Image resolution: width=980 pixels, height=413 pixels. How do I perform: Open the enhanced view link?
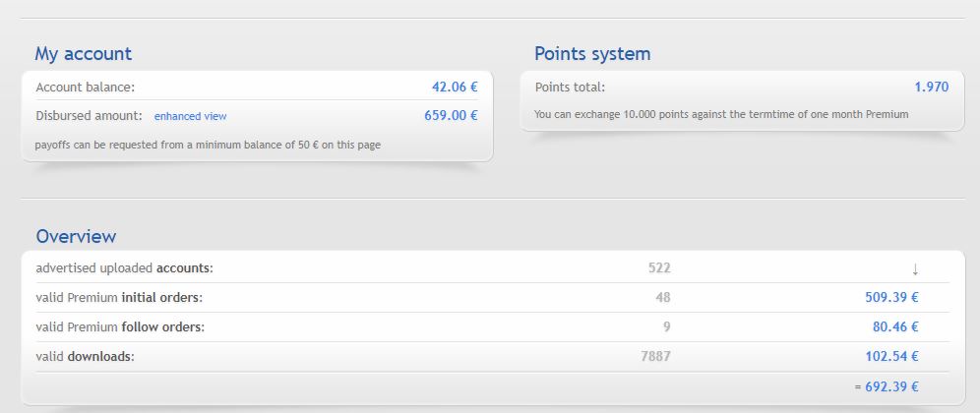click(190, 116)
